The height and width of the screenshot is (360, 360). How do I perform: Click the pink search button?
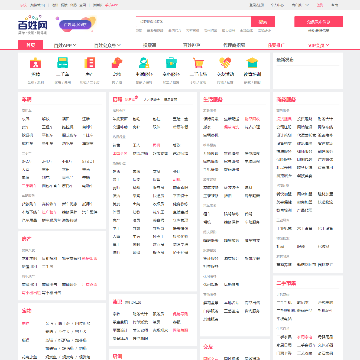point(263,22)
